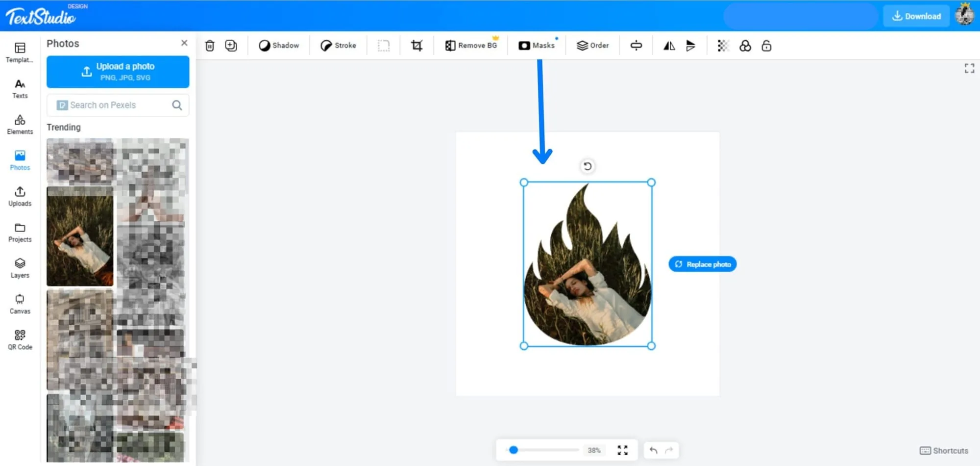980x466 pixels.
Task: Open the transparency checkerboard icon
Action: pos(723,46)
